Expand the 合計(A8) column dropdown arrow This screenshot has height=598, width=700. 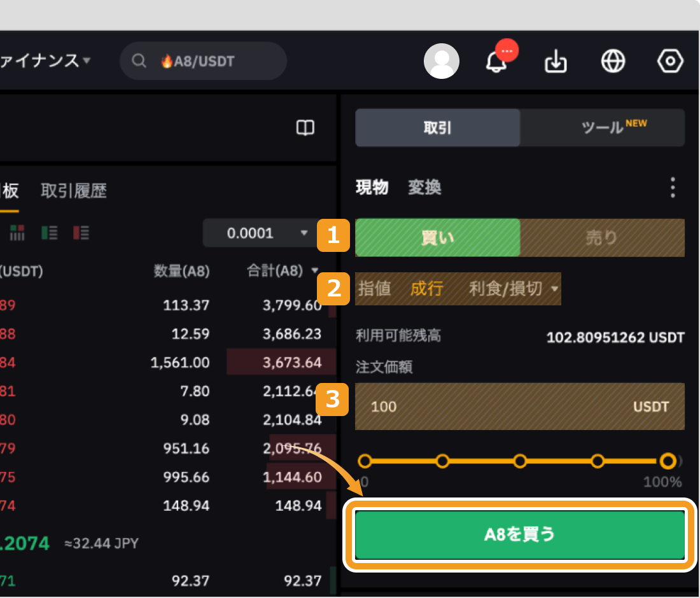coord(315,270)
